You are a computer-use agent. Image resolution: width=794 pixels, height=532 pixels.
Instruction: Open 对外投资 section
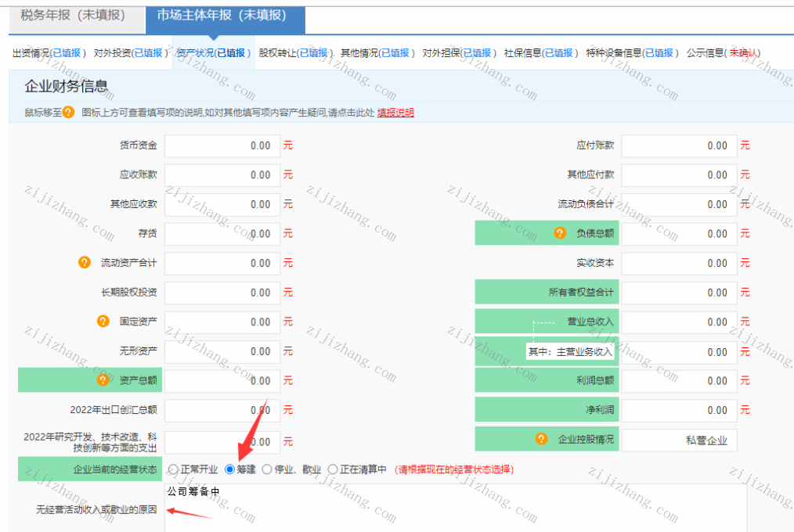coord(131,53)
